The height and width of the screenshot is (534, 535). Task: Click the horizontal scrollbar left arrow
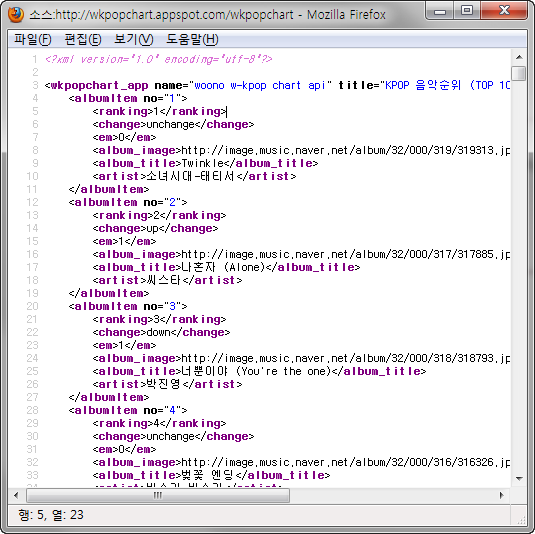16,495
